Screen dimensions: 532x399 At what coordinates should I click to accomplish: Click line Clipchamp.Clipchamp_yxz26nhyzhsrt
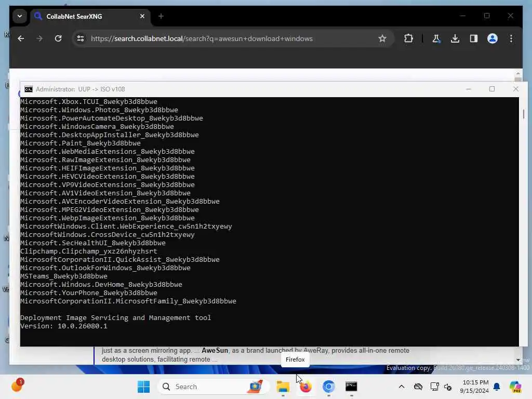pyautogui.click(x=88, y=251)
